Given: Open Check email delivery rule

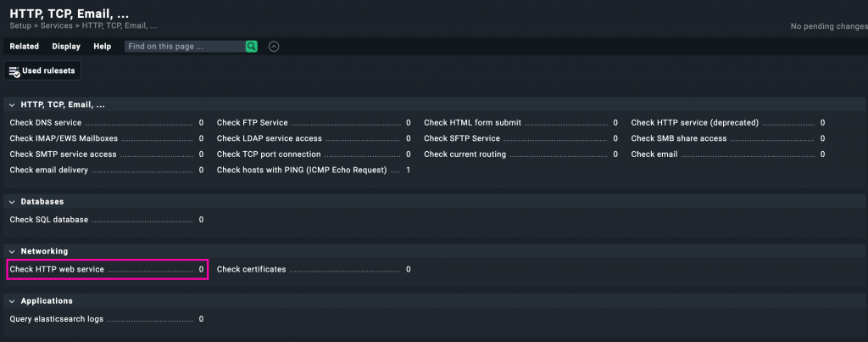Looking at the screenshot, I should [x=48, y=170].
